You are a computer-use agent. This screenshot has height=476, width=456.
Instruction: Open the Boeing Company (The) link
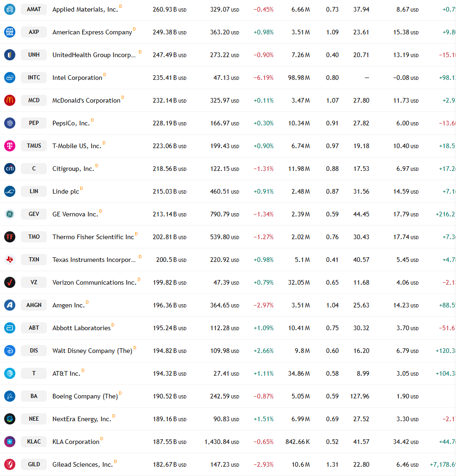(x=85, y=397)
